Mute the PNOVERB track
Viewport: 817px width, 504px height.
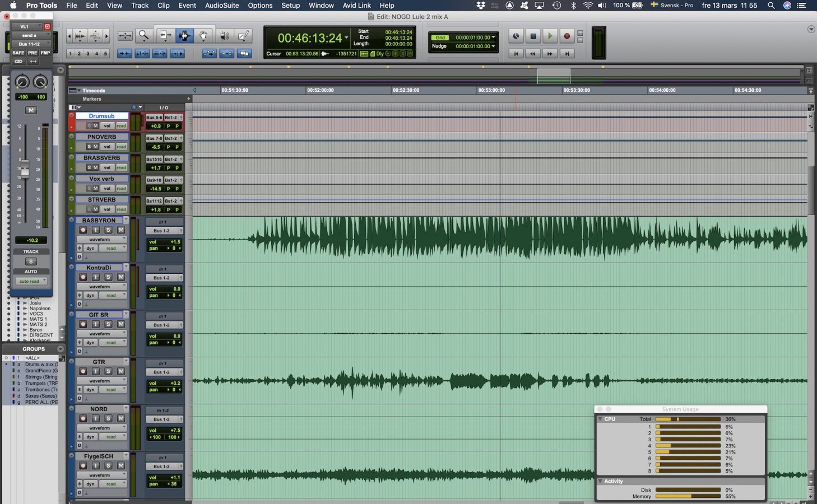click(x=95, y=147)
